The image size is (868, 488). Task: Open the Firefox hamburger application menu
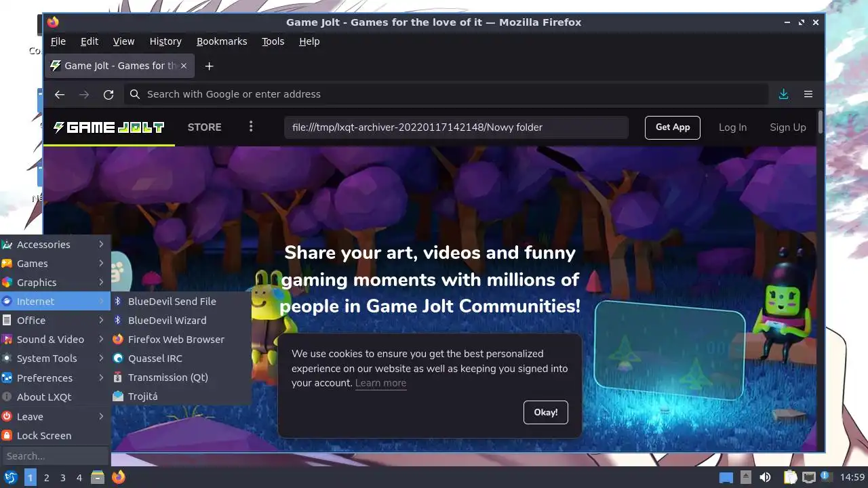pyautogui.click(x=808, y=94)
